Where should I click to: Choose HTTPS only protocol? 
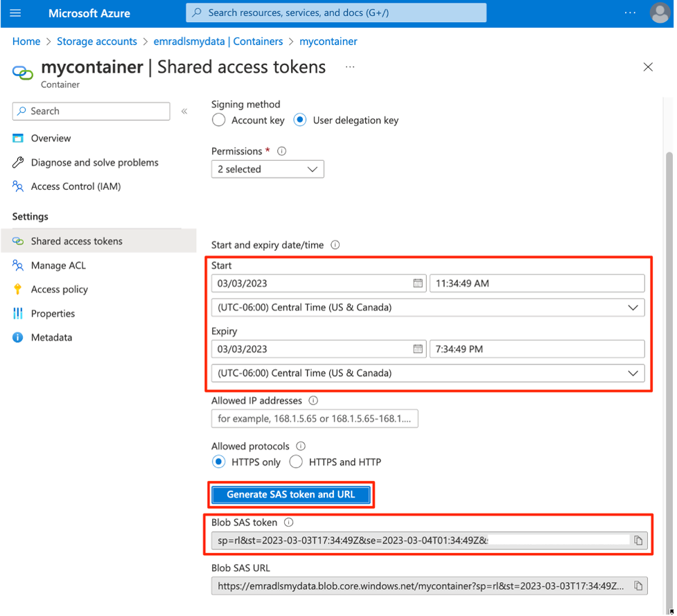click(x=218, y=462)
